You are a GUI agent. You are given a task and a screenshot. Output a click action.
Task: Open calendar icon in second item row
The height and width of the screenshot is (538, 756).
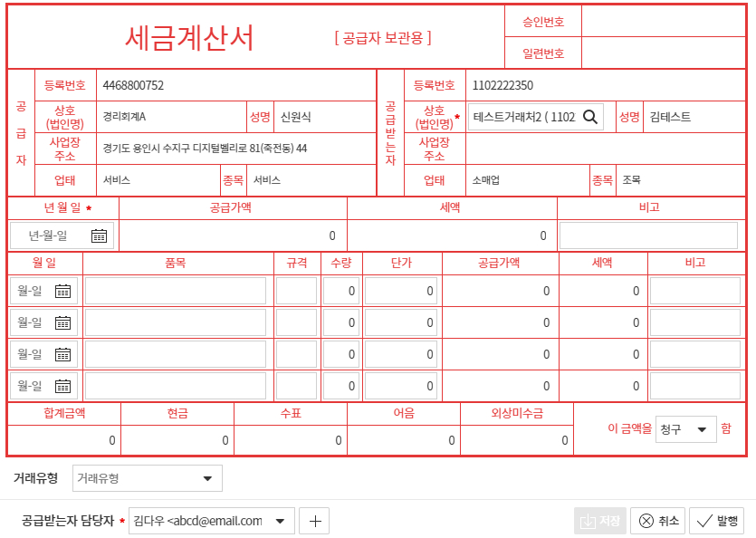point(62,322)
